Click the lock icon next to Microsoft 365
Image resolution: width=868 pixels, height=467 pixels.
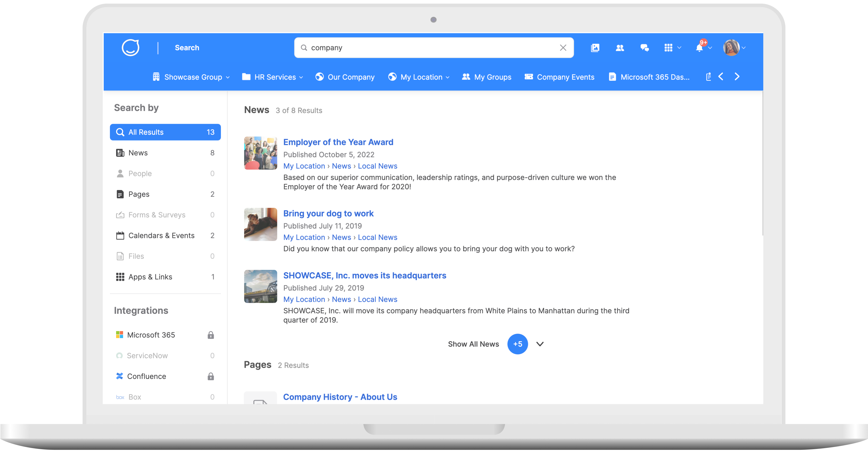point(211,335)
